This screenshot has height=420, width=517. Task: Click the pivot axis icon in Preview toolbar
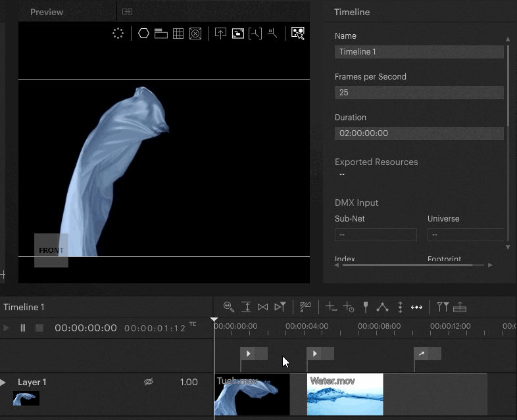(x=272, y=34)
